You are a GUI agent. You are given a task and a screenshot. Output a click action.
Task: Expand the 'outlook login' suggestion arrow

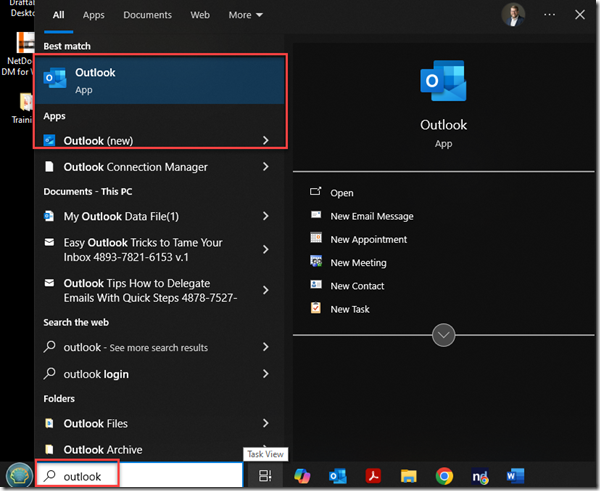click(x=266, y=374)
